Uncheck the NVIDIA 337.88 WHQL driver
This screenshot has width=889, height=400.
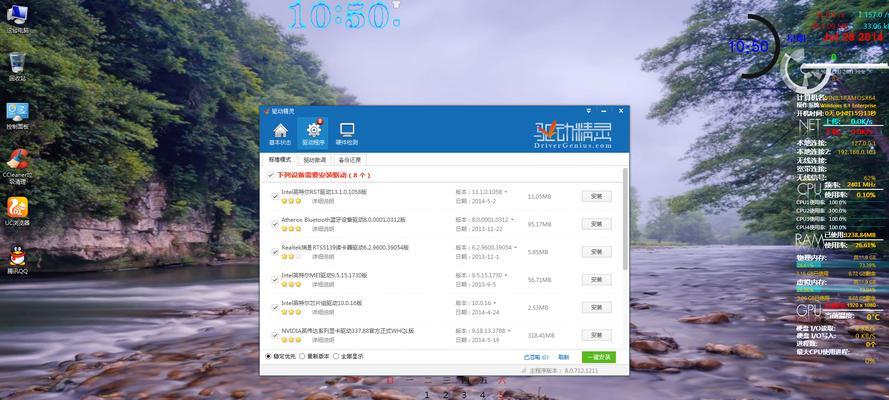274,335
